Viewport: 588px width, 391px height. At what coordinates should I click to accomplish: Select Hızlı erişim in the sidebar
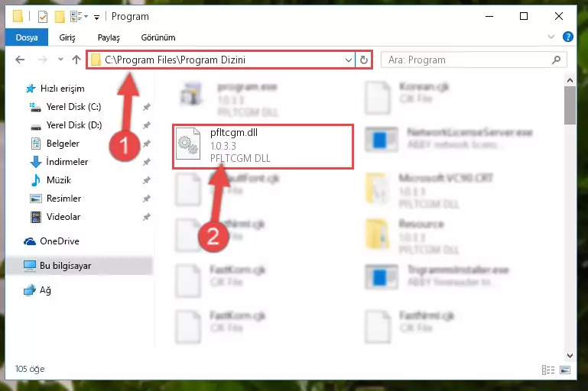(x=62, y=89)
